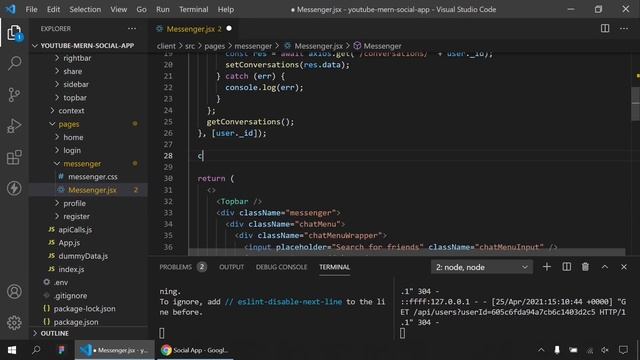Show hidden system tray icons

(x=541, y=350)
